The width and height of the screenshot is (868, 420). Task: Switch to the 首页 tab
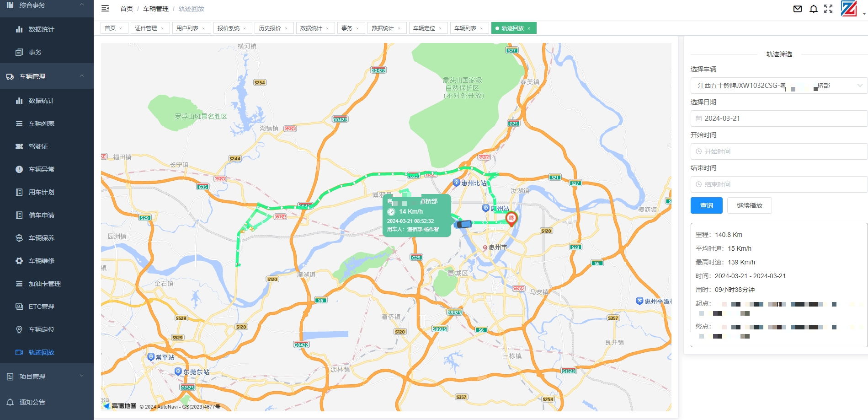pyautogui.click(x=110, y=28)
